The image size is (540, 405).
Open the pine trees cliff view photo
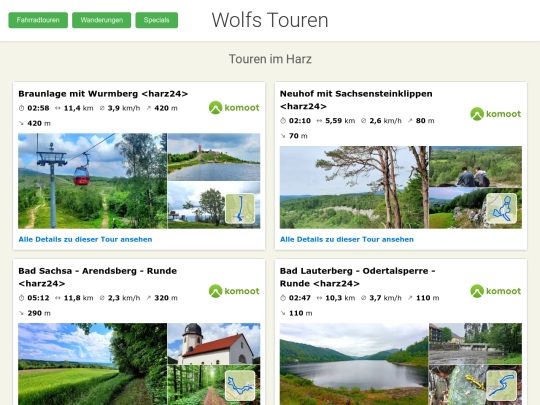point(354,187)
